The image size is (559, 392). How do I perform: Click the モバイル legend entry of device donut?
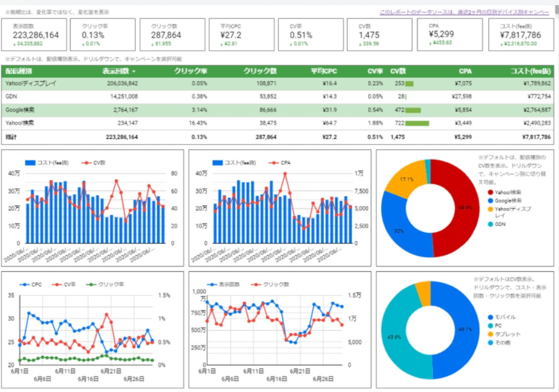pos(502,317)
